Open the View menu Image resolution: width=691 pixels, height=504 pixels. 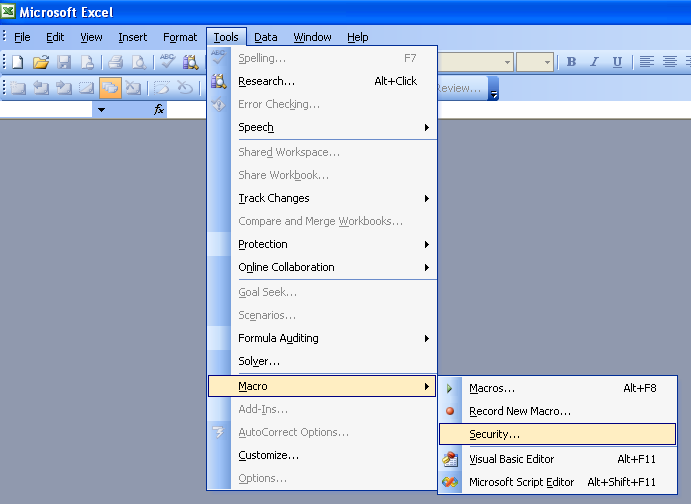[91, 37]
